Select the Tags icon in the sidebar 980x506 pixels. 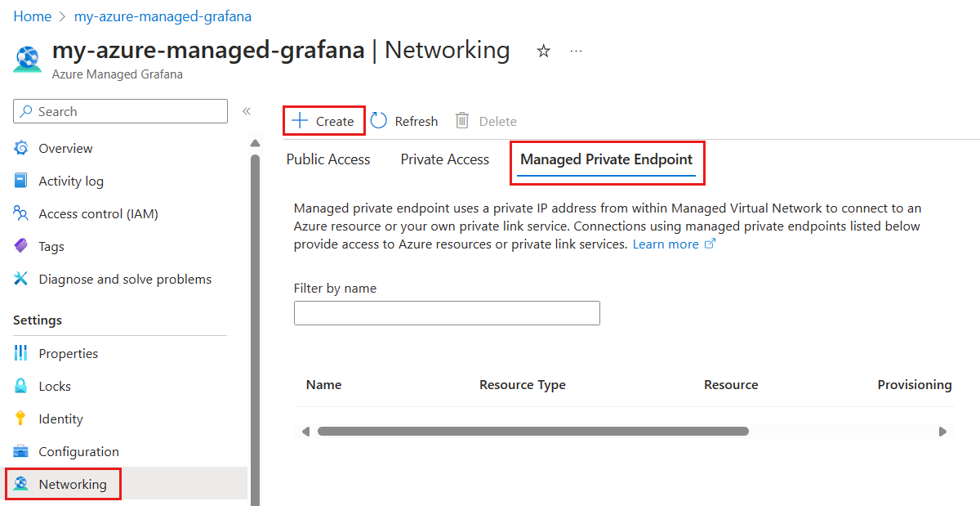coord(21,246)
